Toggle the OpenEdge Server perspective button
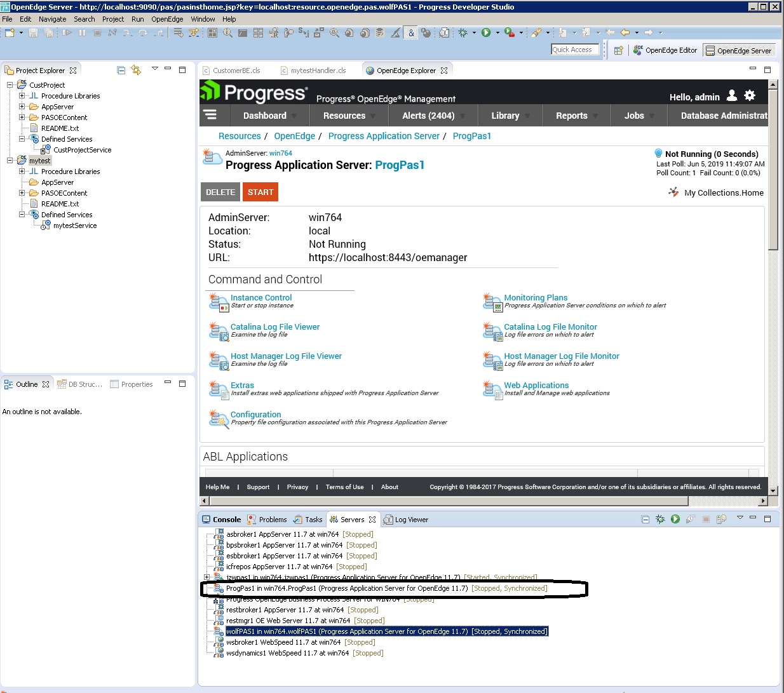Image resolution: width=784 pixels, height=693 pixels. coord(738,50)
